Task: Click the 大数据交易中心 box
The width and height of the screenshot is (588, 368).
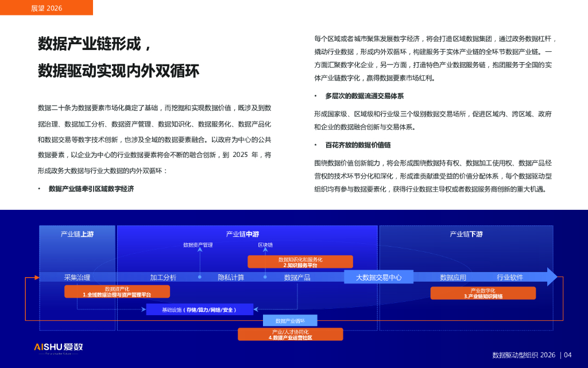Action: point(378,277)
